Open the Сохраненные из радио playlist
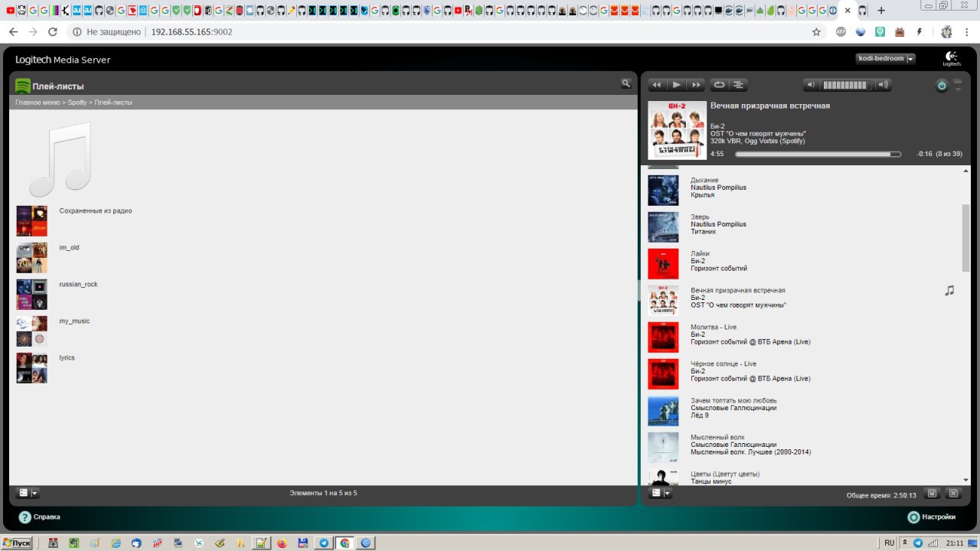The width and height of the screenshot is (980, 551). click(96, 210)
